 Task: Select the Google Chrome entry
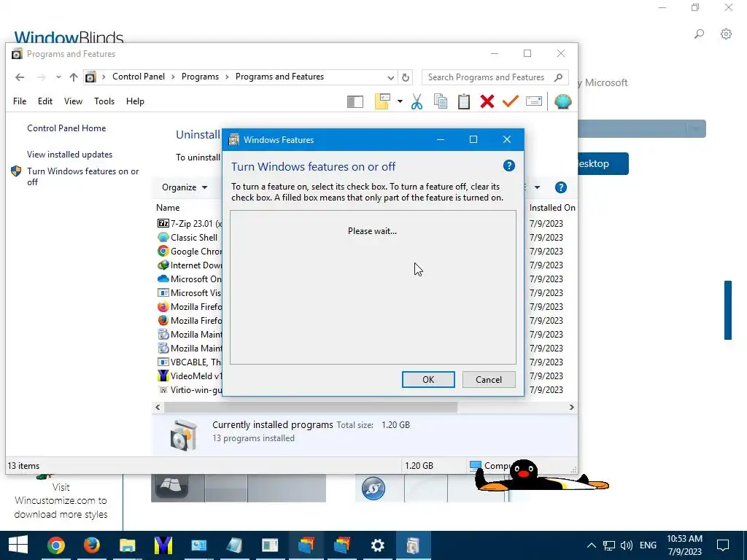point(190,251)
